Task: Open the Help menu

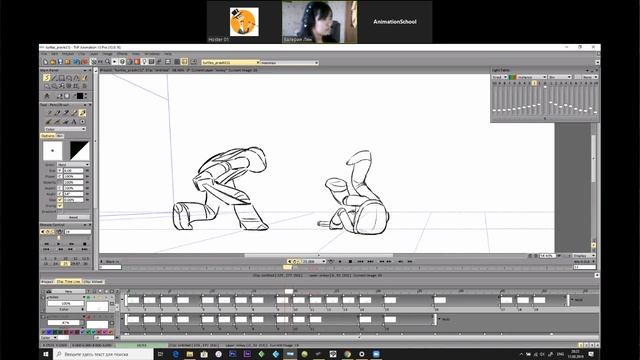Action: point(168,54)
